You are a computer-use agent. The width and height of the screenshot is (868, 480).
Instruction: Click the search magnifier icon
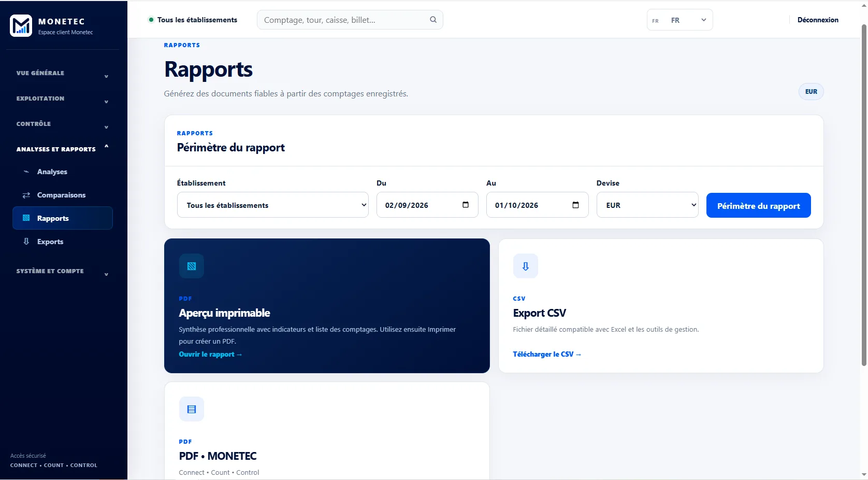(433, 20)
